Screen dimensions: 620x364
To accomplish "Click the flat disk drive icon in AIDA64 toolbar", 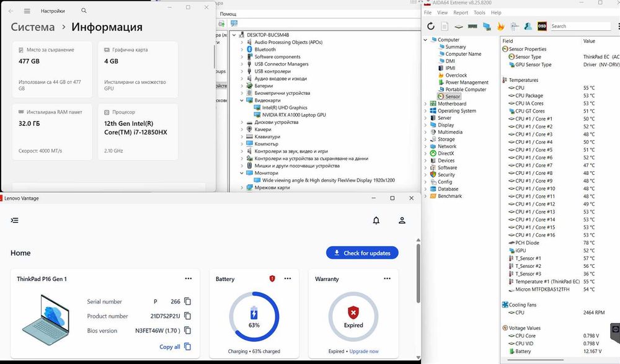I will (458, 27).
